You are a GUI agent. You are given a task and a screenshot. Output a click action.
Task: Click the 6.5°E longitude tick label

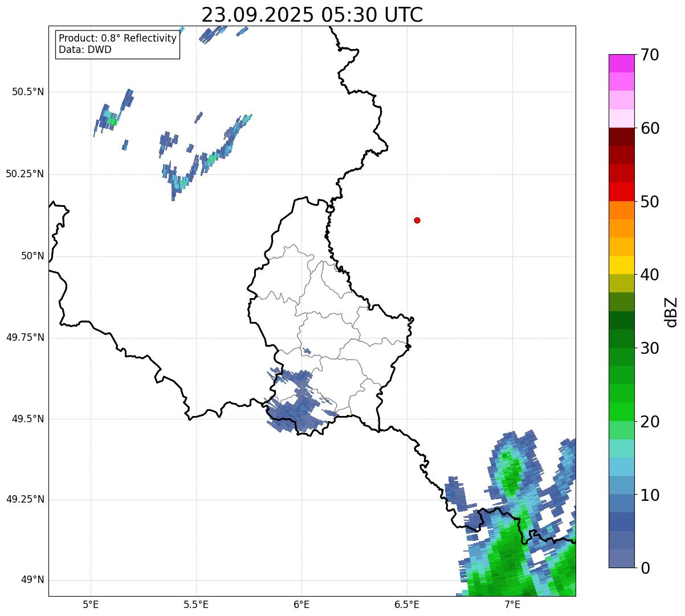pos(407,605)
